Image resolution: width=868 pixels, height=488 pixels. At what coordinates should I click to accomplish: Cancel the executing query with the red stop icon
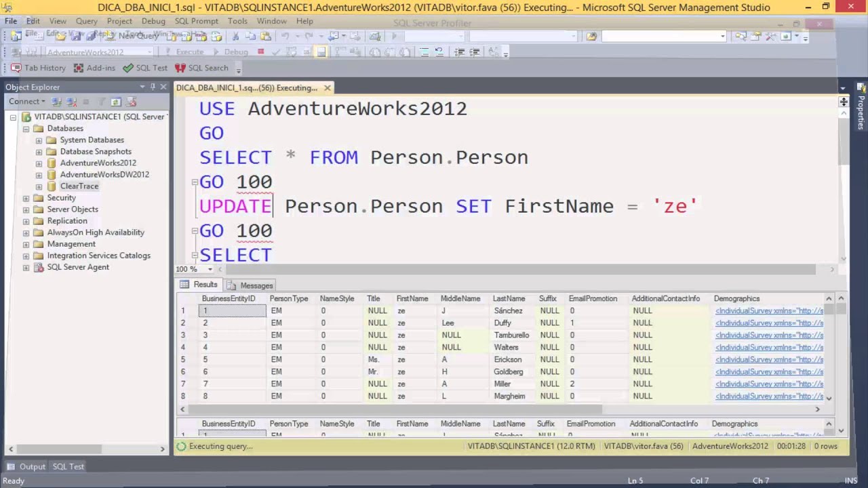pos(260,52)
